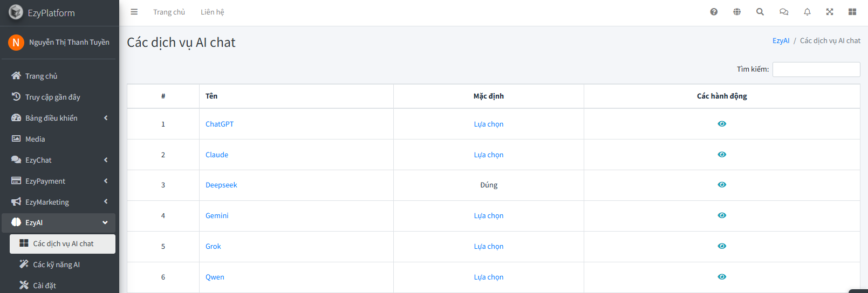868x293 pixels.
Task: Click the EzyAI breadcrumb link
Action: (x=781, y=40)
